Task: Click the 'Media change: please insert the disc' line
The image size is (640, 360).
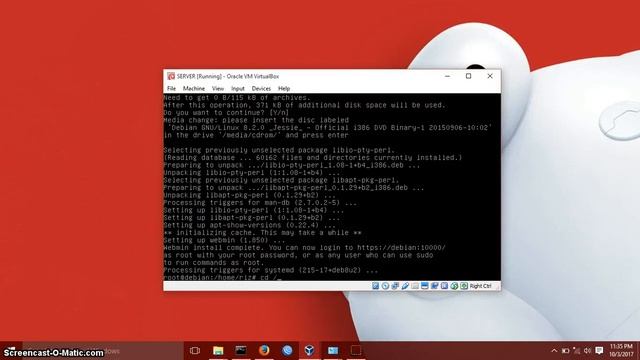Action: [256, 120]
